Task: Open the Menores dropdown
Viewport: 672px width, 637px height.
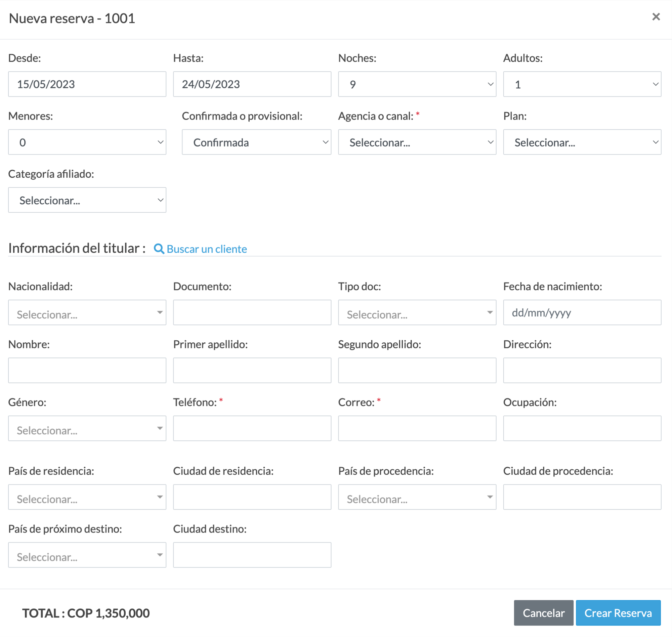Action: pyautogui.click(x=87, y=142)
